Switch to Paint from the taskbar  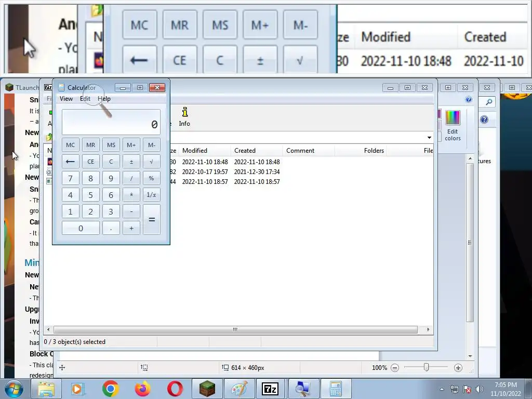click(239, 389)
